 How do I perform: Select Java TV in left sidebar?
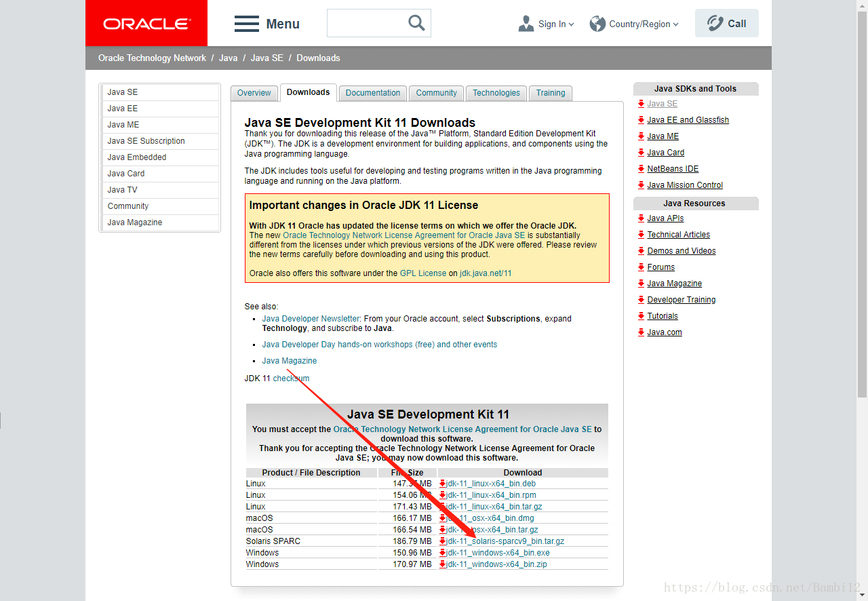click(x=160, y=190)
